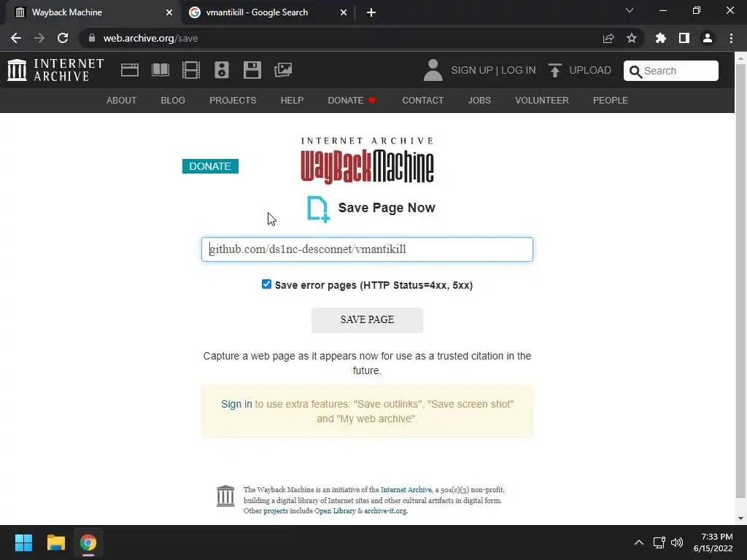Open the Chrome extensions puzzle icon
The width and height of the screenshot is (747, 560).
click(x=660, y=38)
